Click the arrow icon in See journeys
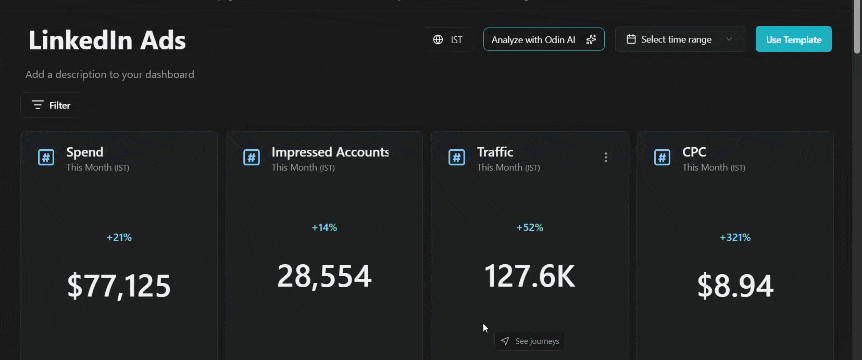Viewport: 862px width, 360px height. tap(505, 341)
